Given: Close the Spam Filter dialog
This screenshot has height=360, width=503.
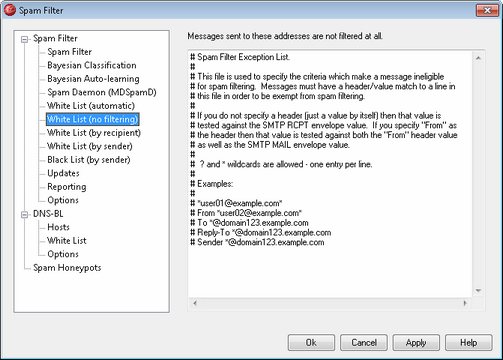Looking at the screenshot, I should tap(487, 10).
